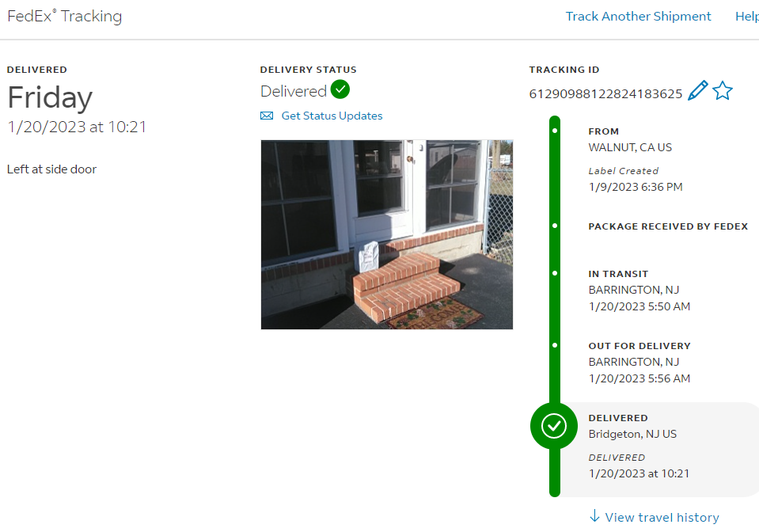Click the envelope icon for status updates
The image size is (759, 532).
(x=267, y=116)
